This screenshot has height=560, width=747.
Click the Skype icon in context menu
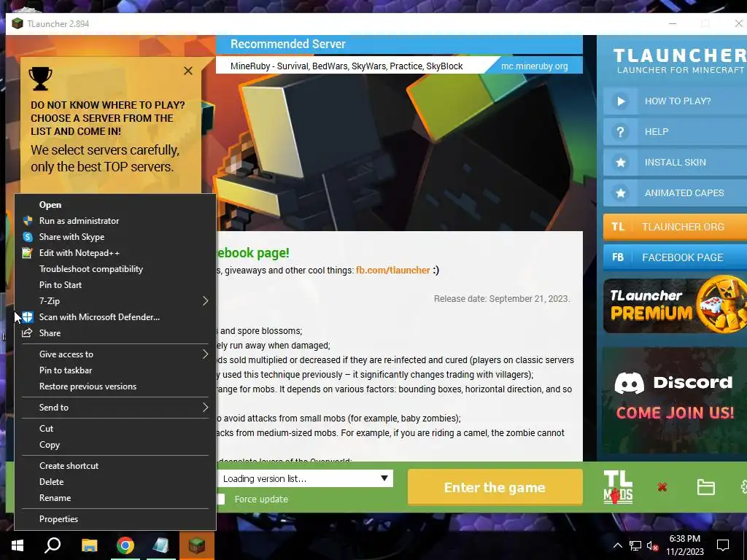coord(28,237)
